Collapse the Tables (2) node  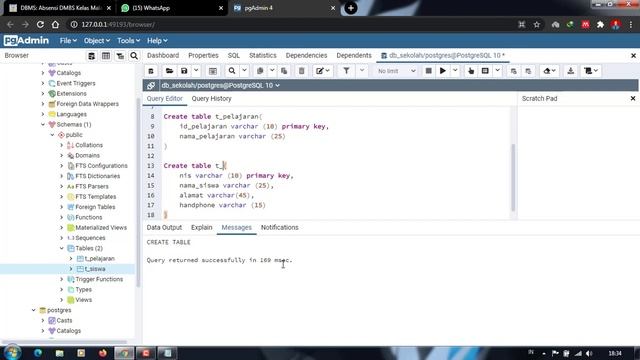pyautogui.click(x=62, y=248)
